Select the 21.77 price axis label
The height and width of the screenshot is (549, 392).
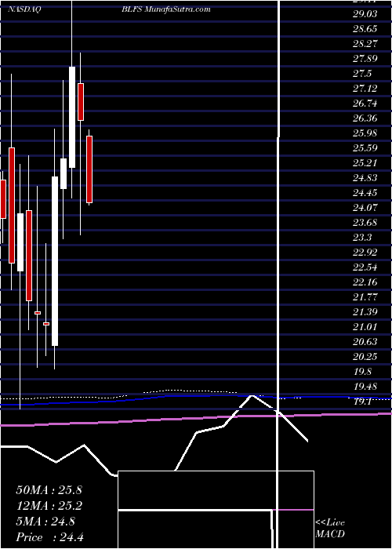(x=365, y=297)
